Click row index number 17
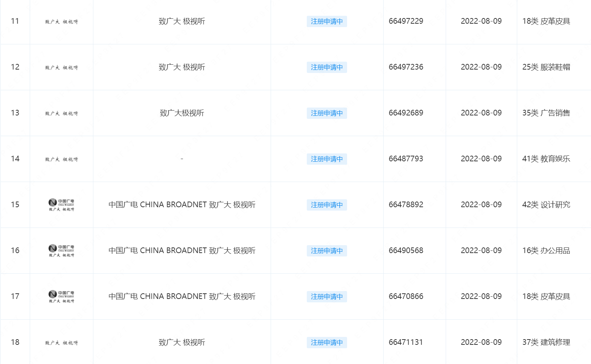The image size is (591, 364). 15,296
